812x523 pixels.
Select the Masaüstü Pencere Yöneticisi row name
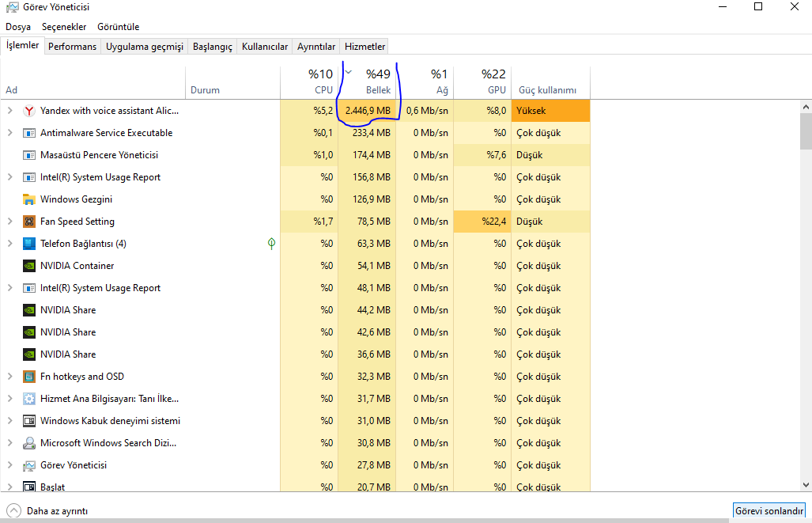99,155
